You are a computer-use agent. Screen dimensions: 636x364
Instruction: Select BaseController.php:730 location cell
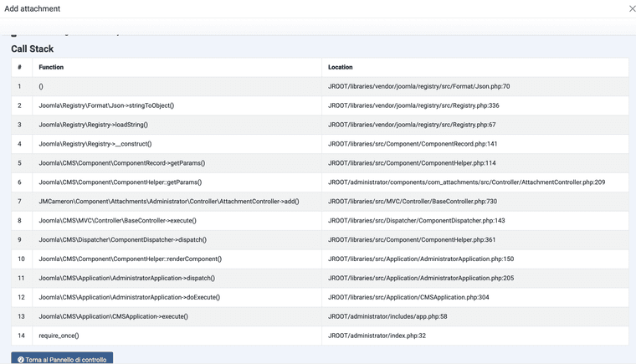point(475,202)
